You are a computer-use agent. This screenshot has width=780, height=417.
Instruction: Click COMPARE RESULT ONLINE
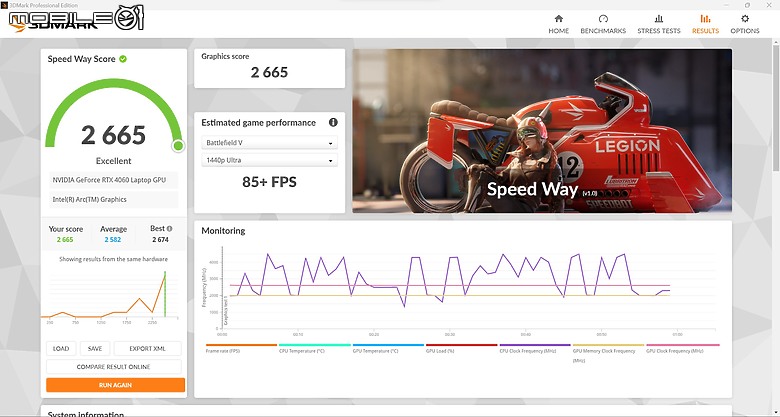pyautogui.click(x=113, y=367)
